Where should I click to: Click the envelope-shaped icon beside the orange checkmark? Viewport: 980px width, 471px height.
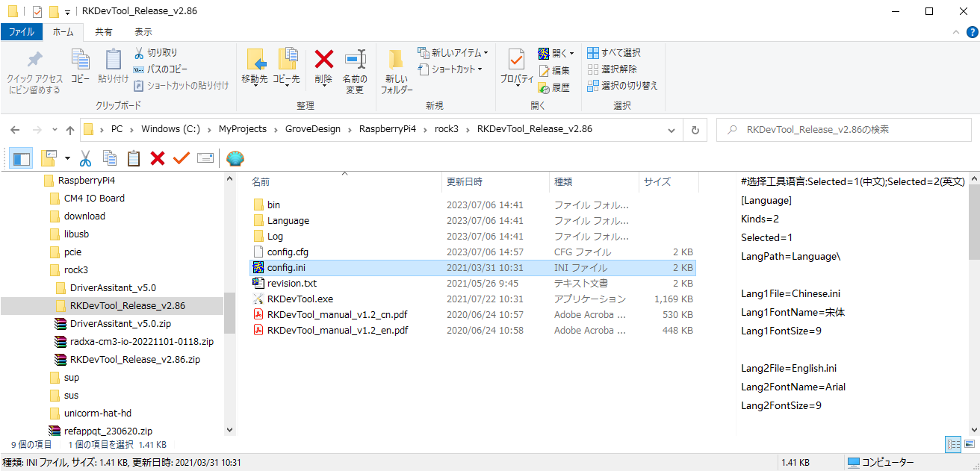coord(205,158)
